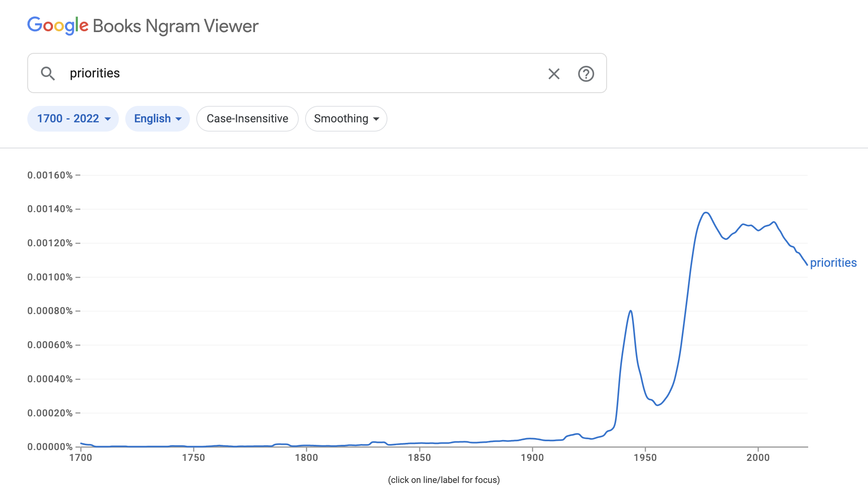Click the Google logo

[x=58, y=26]
